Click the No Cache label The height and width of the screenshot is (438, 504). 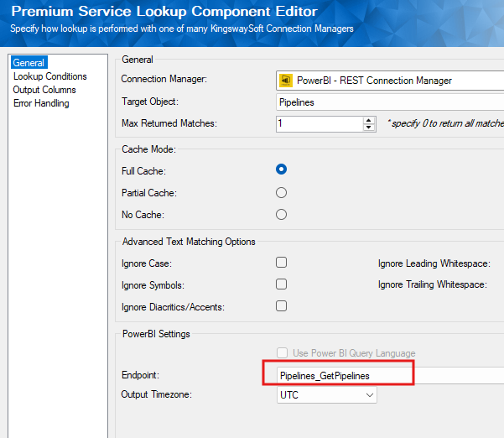[143, 215]
